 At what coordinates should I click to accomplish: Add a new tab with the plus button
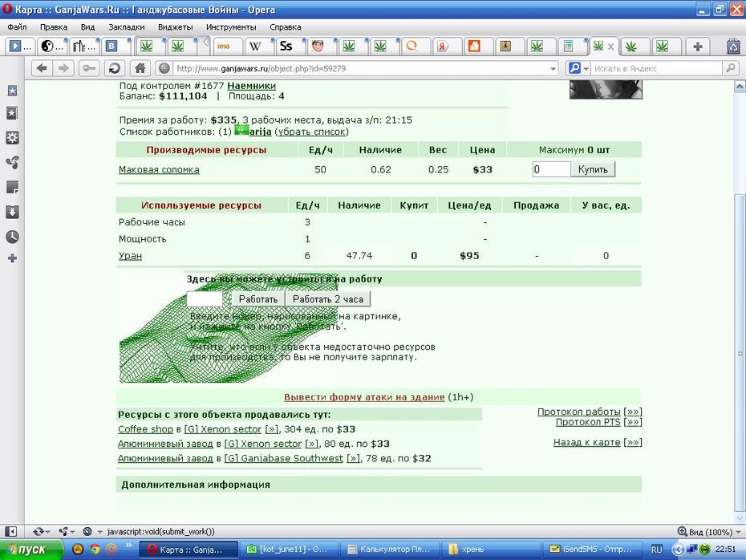click(x=698, y=47)
